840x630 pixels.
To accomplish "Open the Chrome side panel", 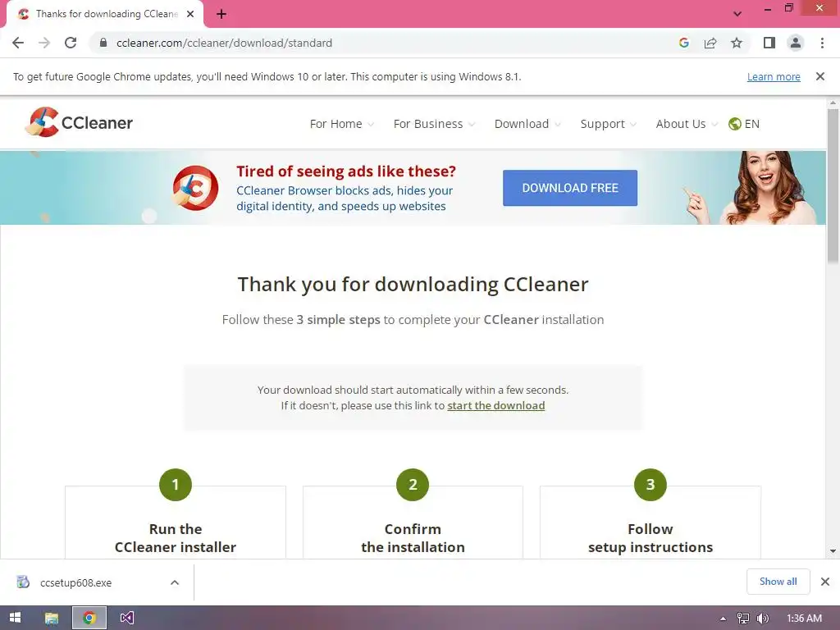I will [769, 43].
